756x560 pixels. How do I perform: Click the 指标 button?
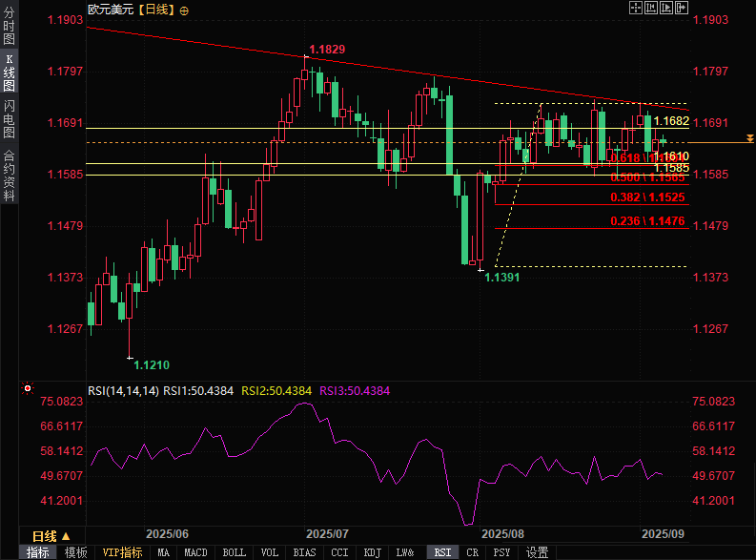(37, 552)
